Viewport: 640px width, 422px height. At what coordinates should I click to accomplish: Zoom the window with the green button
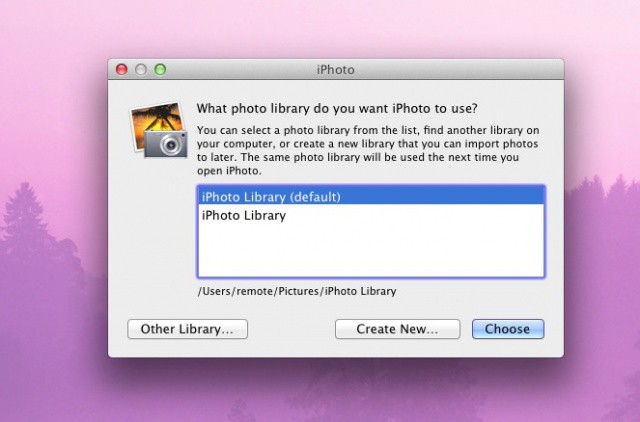[160, 70]
